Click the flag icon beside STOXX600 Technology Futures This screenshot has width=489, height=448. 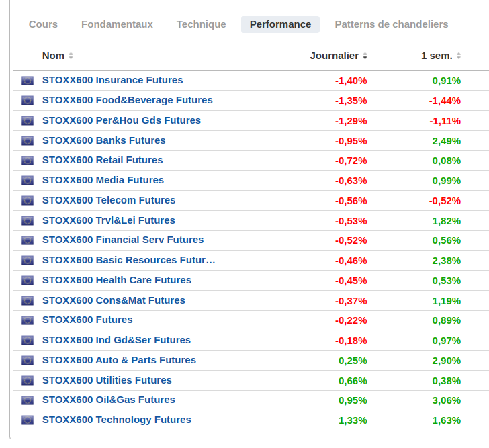pos(28,420)
